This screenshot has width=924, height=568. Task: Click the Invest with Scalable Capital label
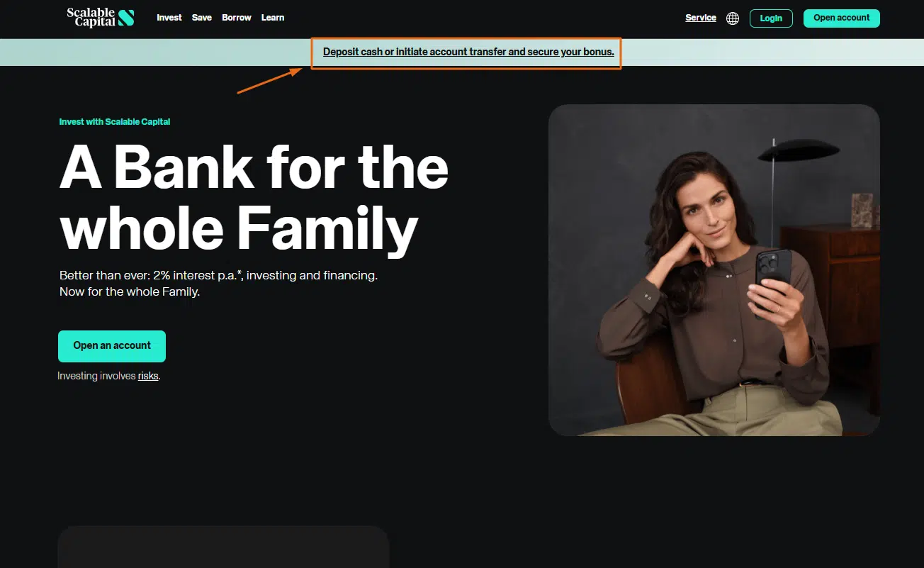coord(115,122)
